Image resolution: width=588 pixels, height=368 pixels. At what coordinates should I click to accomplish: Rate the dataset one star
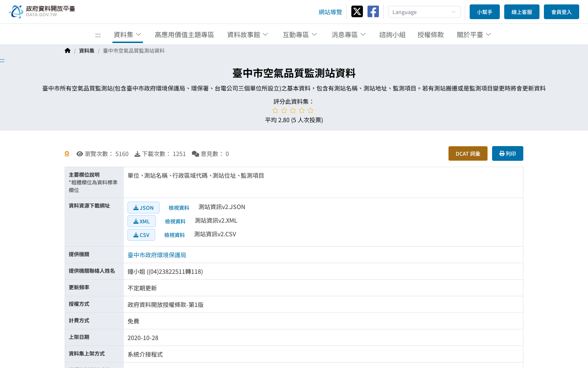[275, 110]
